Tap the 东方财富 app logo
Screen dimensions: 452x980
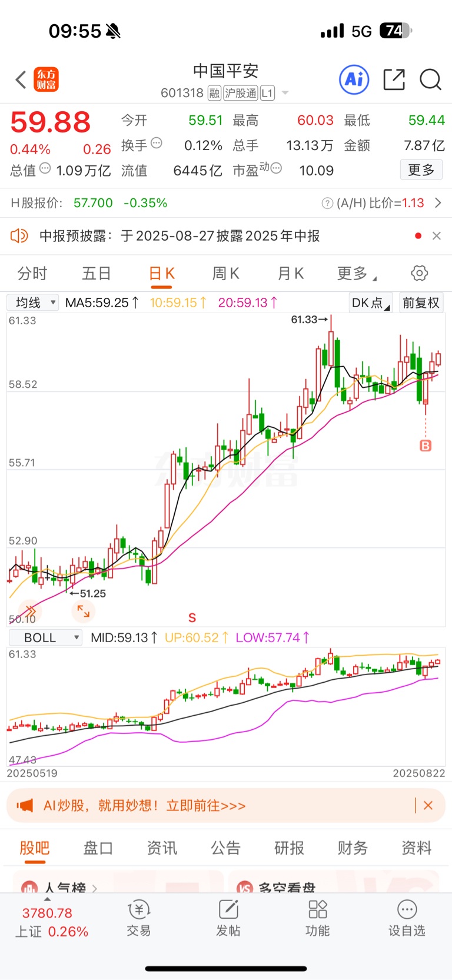(46, 79)
